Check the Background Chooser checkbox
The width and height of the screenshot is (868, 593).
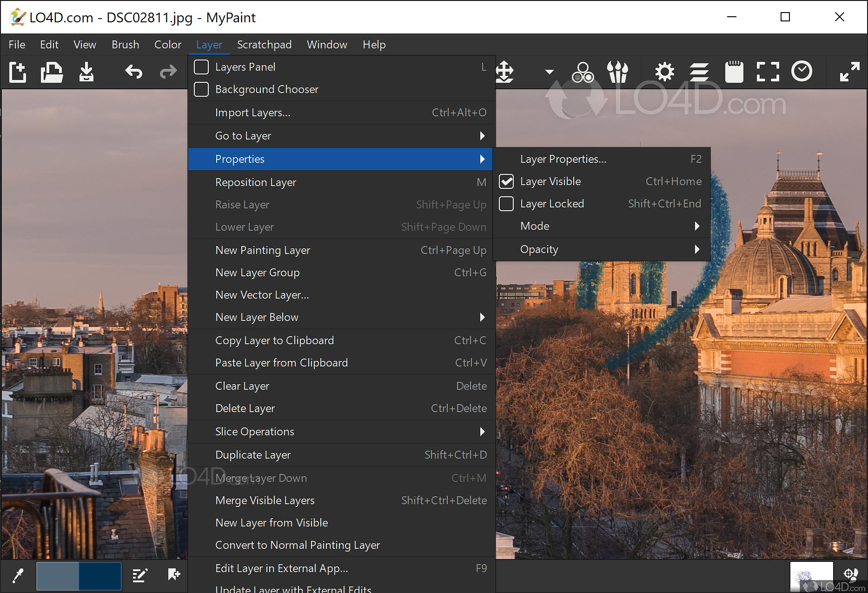201,89
